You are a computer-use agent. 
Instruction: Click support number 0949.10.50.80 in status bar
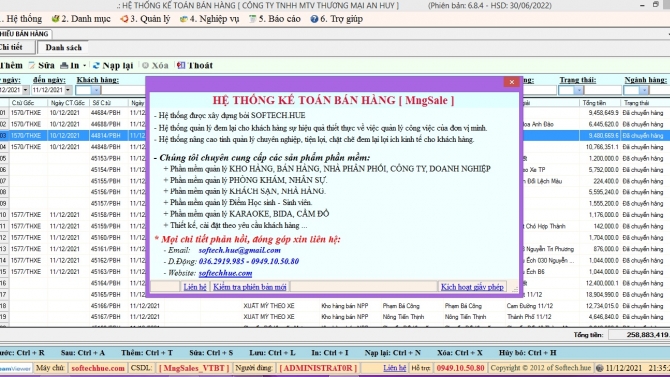(460, 368)
